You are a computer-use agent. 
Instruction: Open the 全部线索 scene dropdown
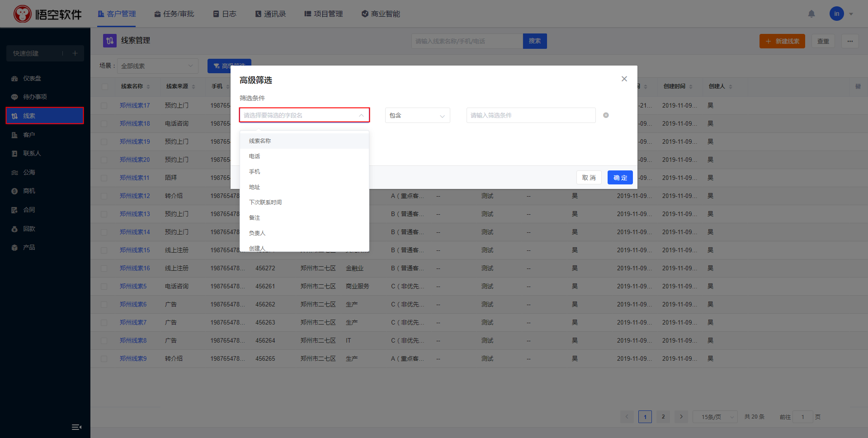click(157, 66)
